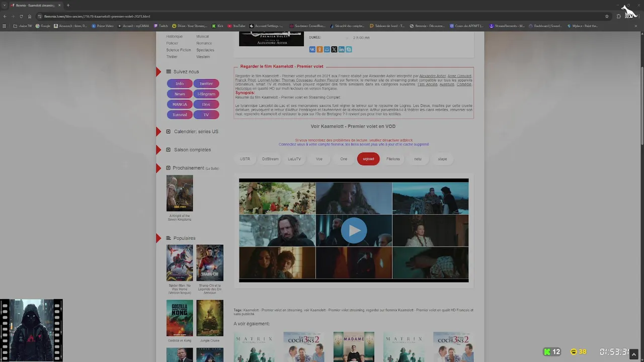644x362 pixels.
Task: Open Spider-Man No Way Home poster
Action: click(x=180, y=263)
